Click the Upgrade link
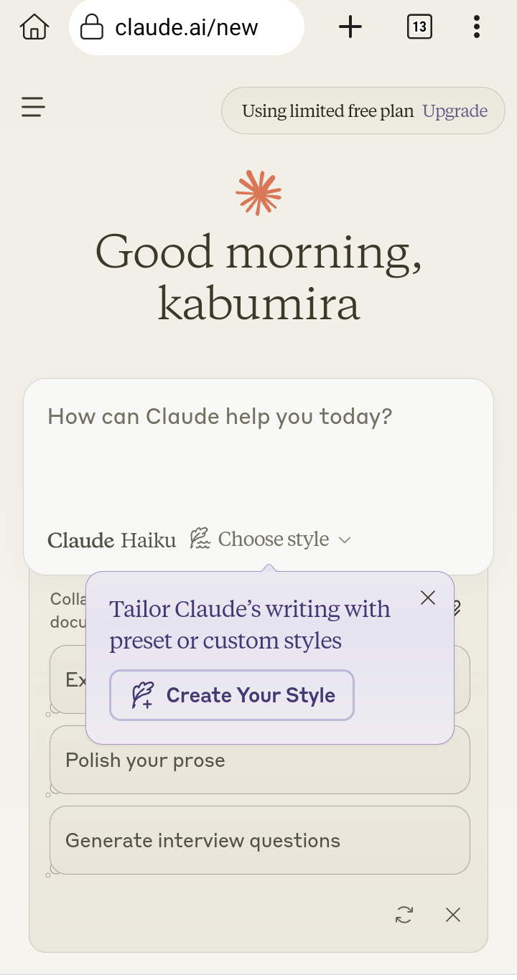The image size is (517, 980). (x=455, y=111)
